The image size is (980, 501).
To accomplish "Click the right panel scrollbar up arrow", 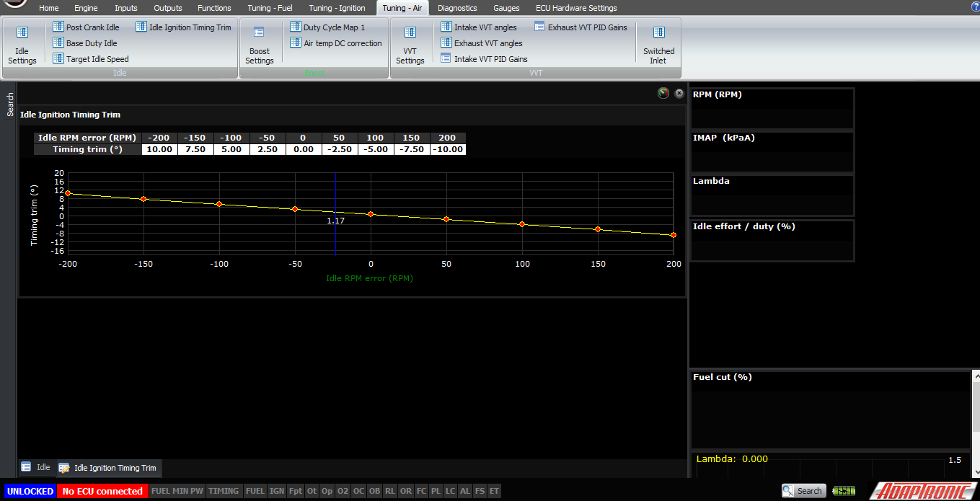I will [976, 376].
